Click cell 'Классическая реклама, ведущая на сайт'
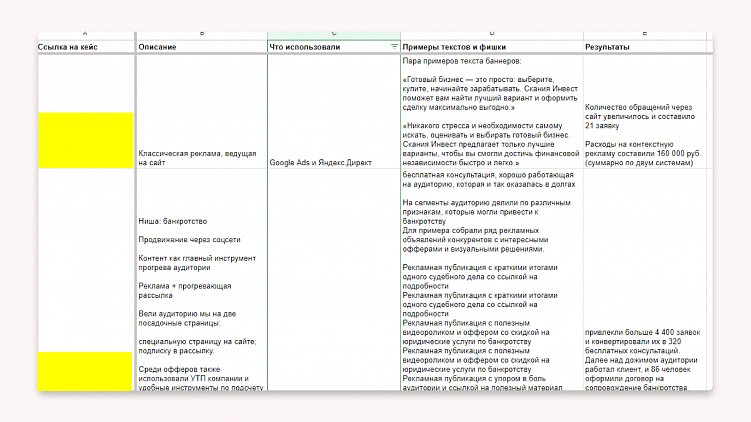 (202, 111)
